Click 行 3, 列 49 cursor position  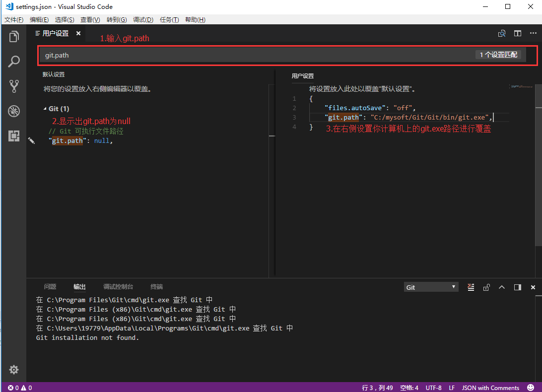click(377, 388)
